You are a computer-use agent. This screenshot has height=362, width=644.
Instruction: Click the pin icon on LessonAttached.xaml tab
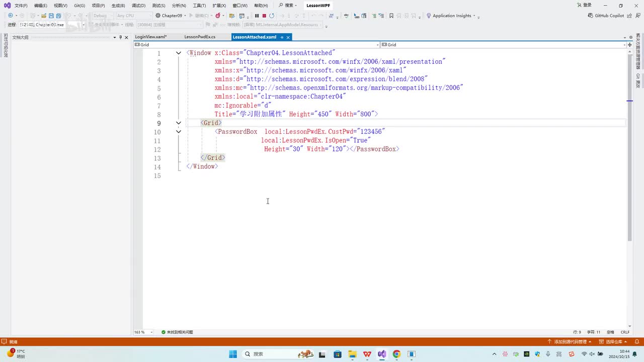tap(282, 37)
